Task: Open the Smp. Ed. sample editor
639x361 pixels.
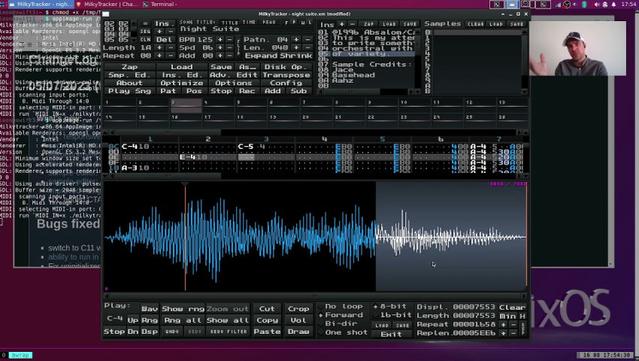Action: (x=130, y=75)
